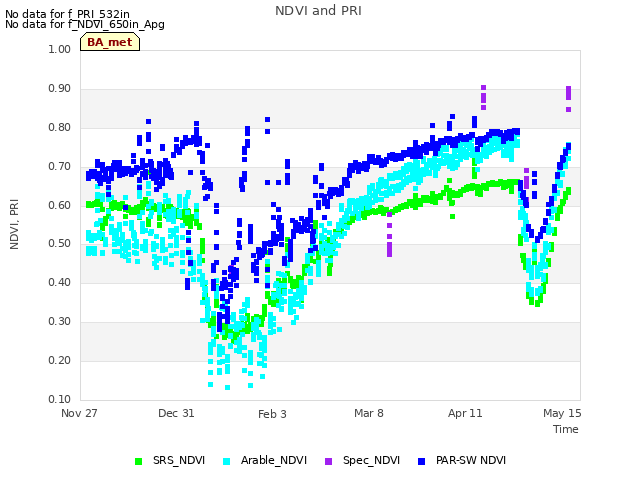Screen dimensions: 640x480
Task: Click the 0.70 y-axis tick label
Action: (60, 167)
